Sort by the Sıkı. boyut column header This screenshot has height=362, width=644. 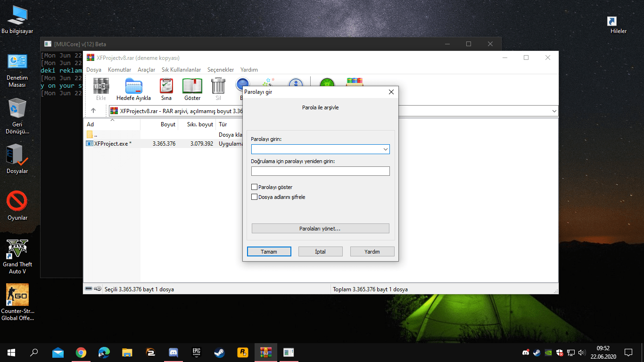tap(197, 124)
